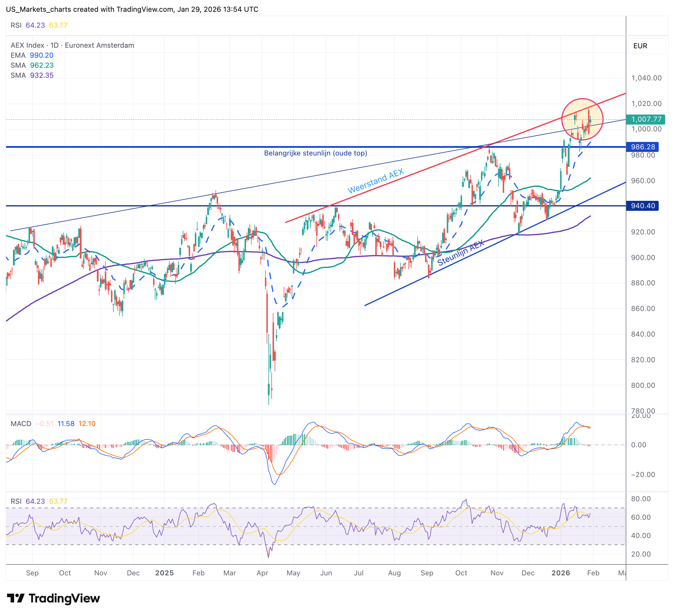Select 'Belangrijke steunlijn (oude top)' text annotation
Image resolution: width=674 pixels, height=616 pixels.
click(315, 153)
